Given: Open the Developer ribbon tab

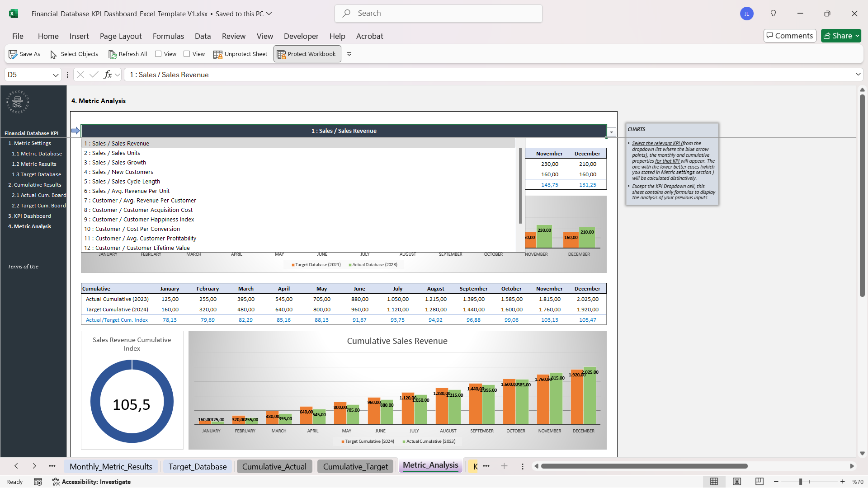Looking at the screenshot, I should [x=301, y=36].
